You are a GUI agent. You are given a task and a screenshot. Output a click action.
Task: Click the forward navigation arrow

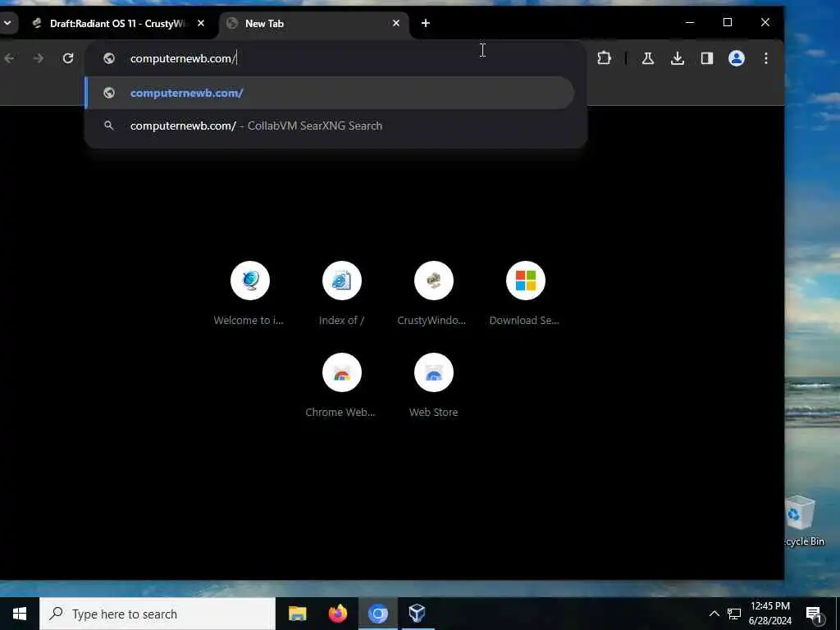(x=39, y=58)
